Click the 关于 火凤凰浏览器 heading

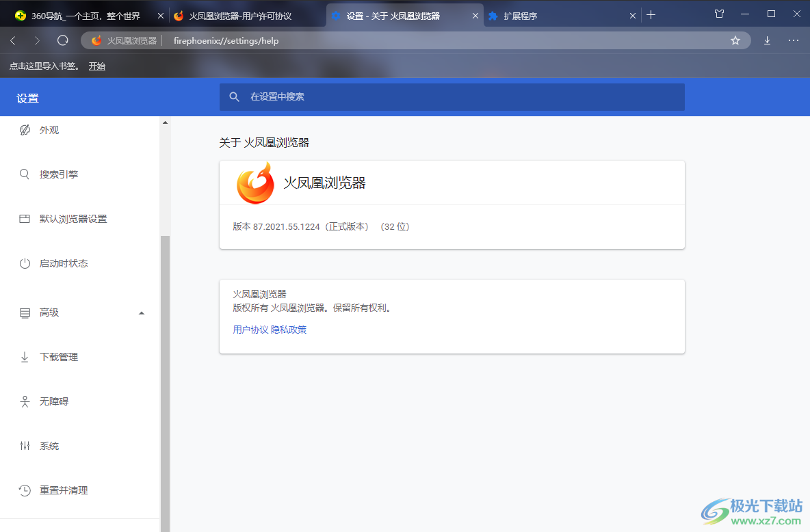click(x=264, y=142)
